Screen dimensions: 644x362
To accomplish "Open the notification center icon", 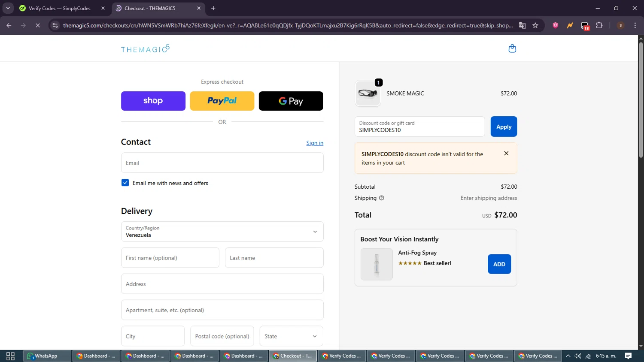I will pos(628,356).
